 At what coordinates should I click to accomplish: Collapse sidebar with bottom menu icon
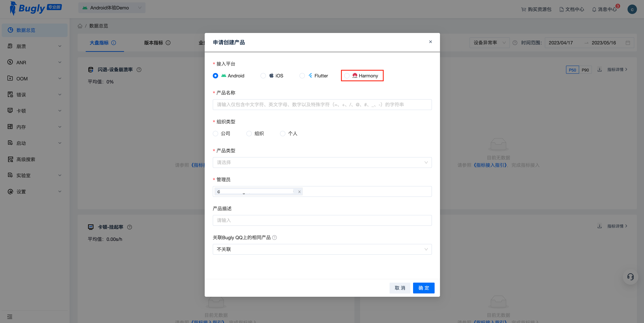click(10, 317)
